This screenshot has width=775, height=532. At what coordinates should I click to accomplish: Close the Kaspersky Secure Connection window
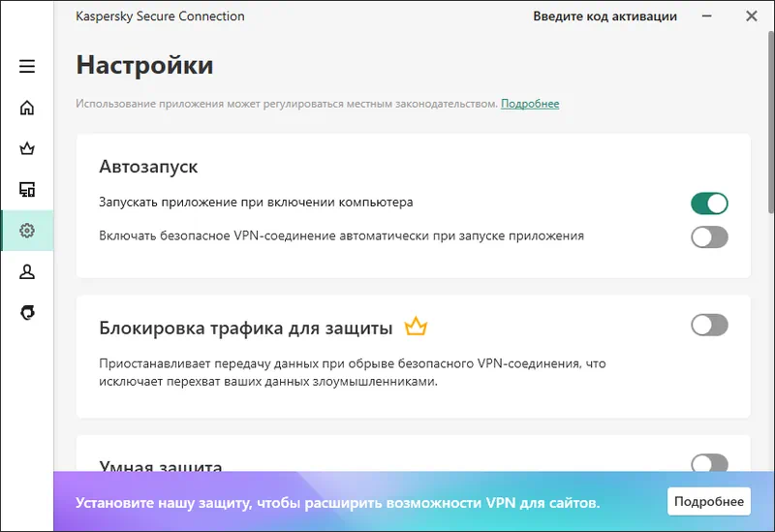click(752, 16)
